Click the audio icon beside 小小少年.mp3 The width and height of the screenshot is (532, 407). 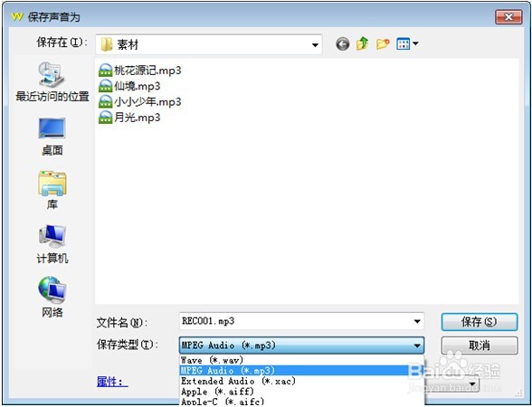coord(105,101)
